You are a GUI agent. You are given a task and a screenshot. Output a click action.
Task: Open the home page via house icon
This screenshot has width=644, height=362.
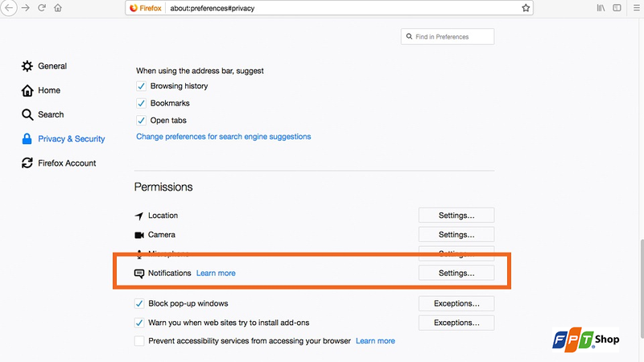[x=58, y=8]
